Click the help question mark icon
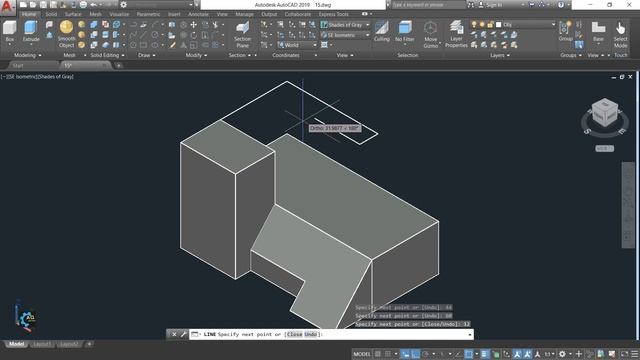The width and height of the screenshot is (640, 360). pyautogui.click(x=561, y=5)
